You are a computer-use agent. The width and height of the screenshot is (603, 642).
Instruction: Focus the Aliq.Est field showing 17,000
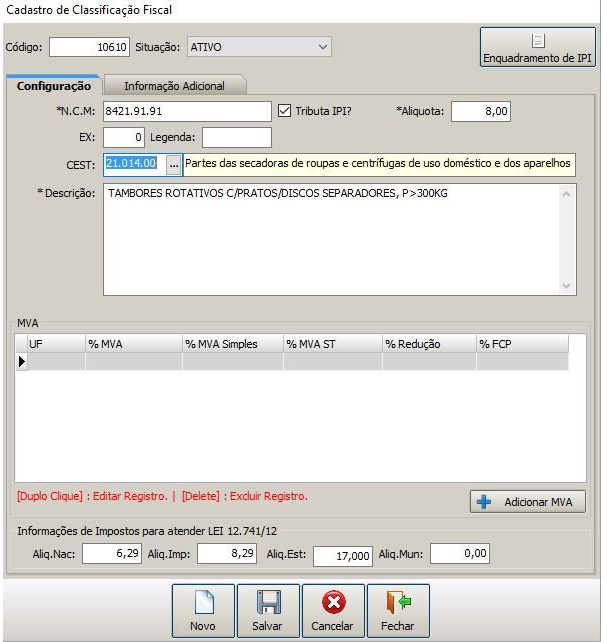343,556
